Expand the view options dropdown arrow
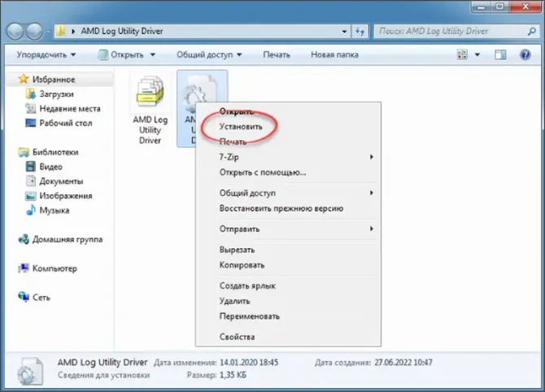 pos(477,54)
